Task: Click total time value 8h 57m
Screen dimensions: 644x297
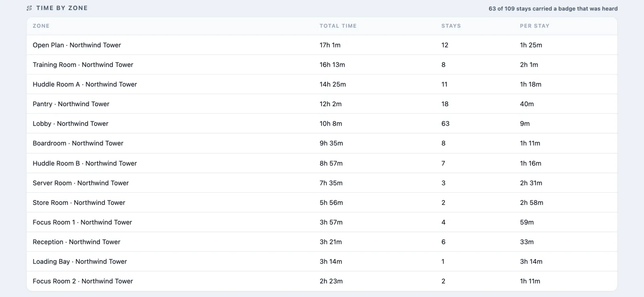Action: (331, 163)
